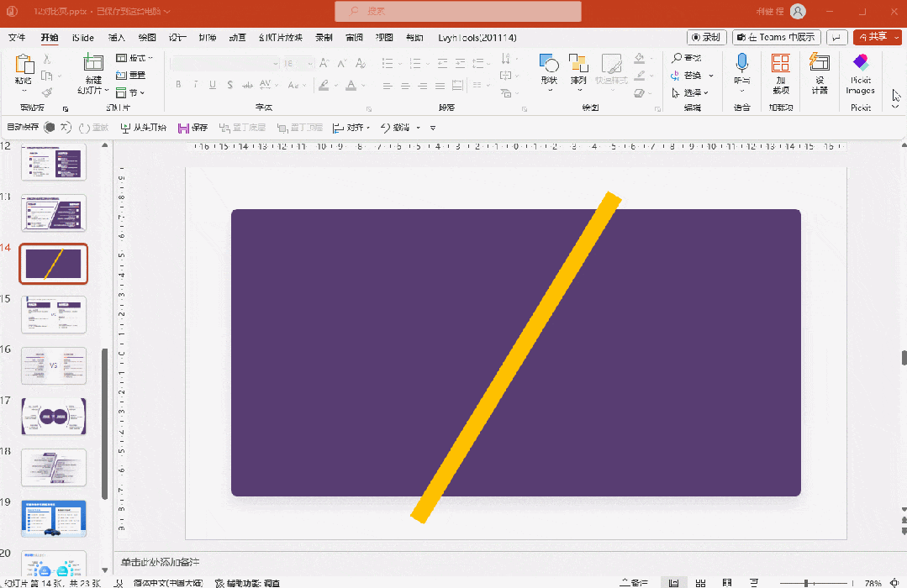The image size is (907, 588).
Task: Open the iSlide ribbon tab
Action: (x=83, y=38)
